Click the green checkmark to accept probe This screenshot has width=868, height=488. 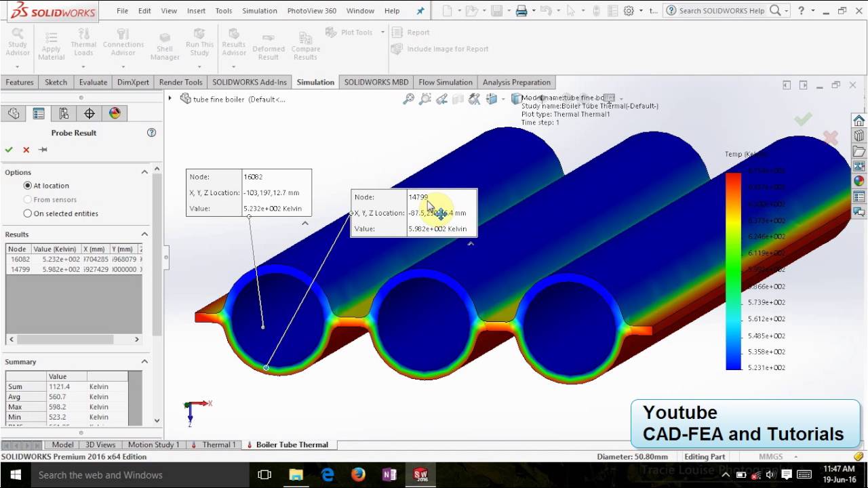[9, 150]
